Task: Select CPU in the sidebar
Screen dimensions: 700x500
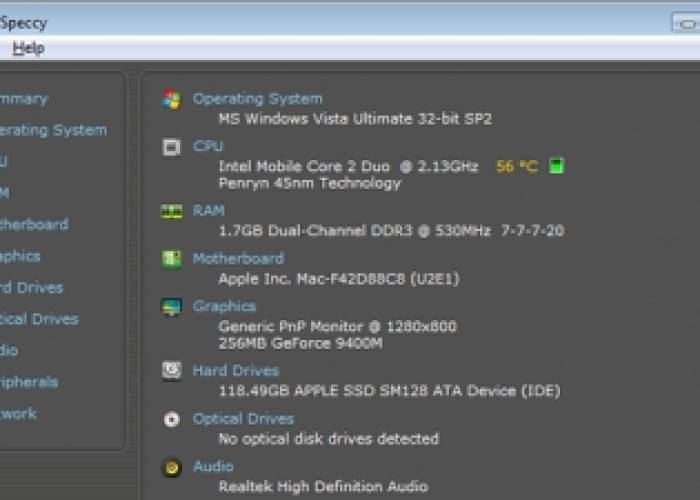Action: click(4, 161)
